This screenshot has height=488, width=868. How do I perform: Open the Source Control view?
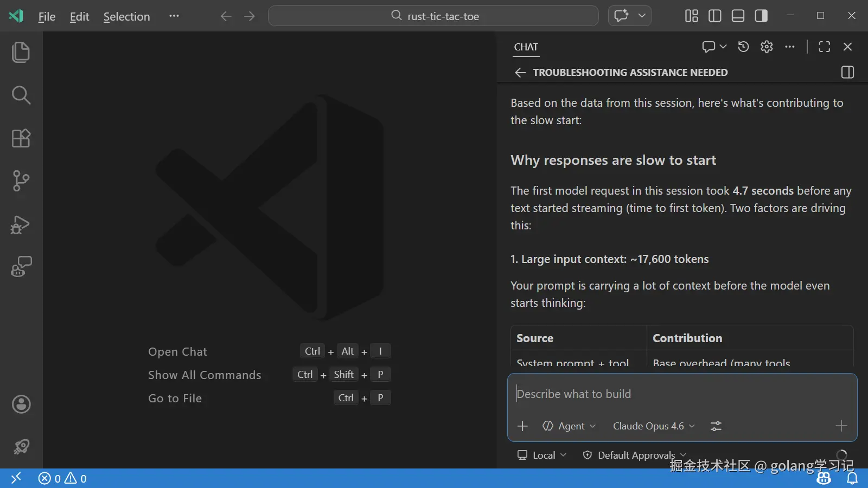tap(21, 181)
